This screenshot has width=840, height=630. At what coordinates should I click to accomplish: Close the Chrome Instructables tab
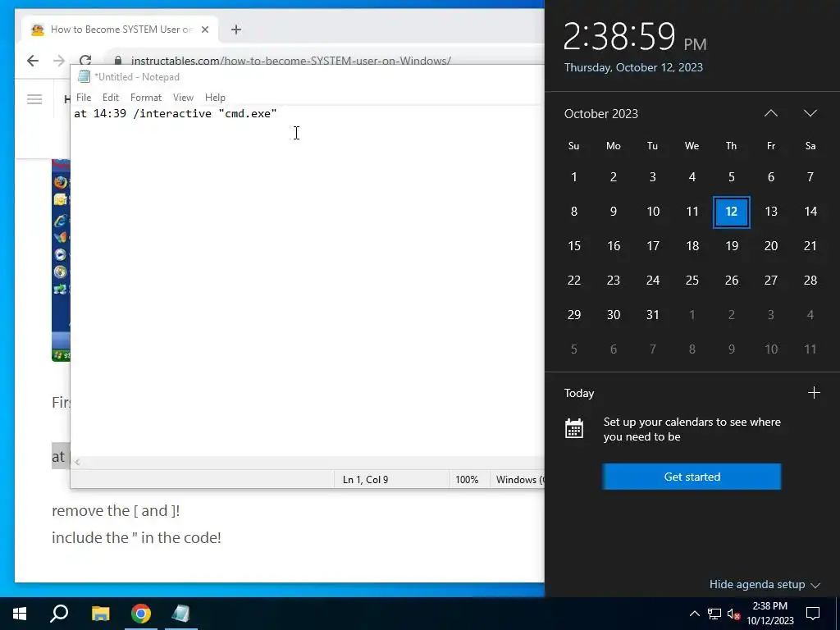tap(204, 30)
